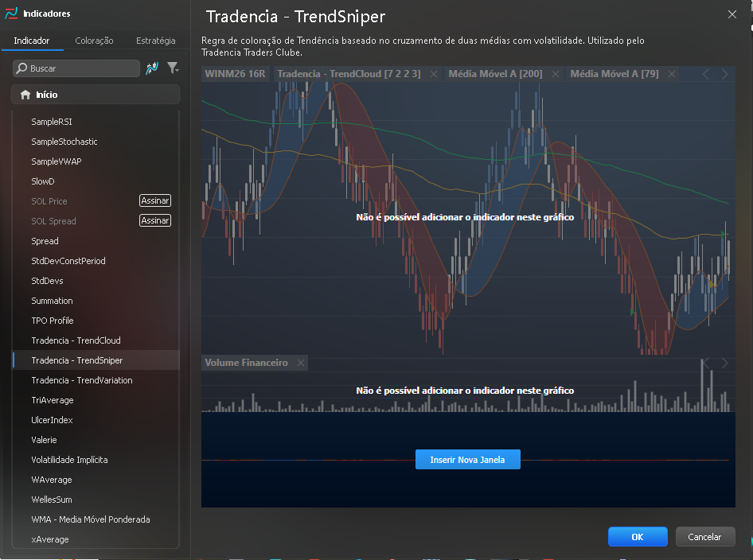Select SampleStochastic indicator

[x=96, y=142]
